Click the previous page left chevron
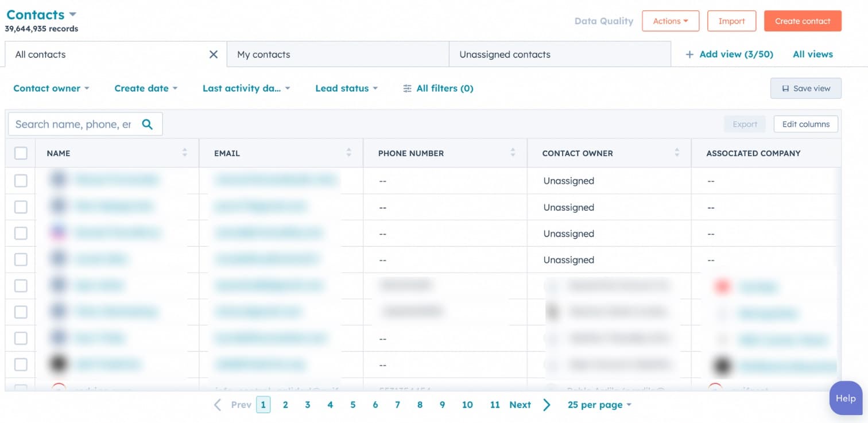The height and width of the screenshot is (423, 868). 218,405
